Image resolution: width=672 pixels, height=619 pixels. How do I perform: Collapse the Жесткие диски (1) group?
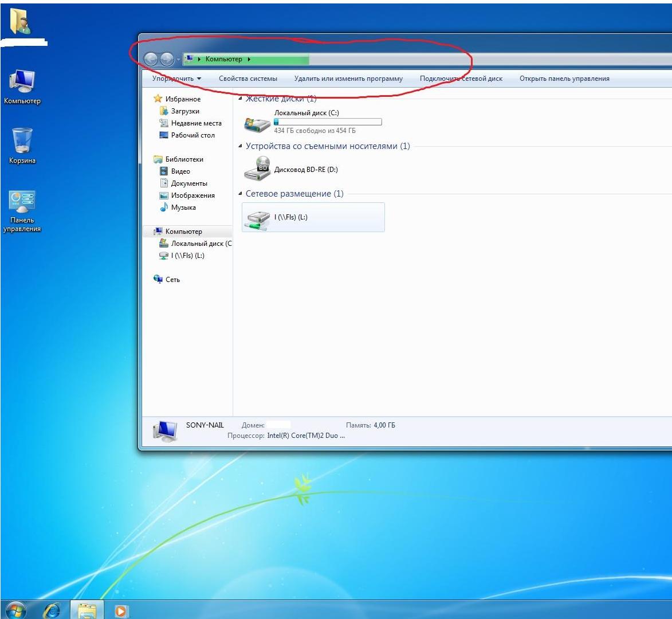(x=240, y=99)
